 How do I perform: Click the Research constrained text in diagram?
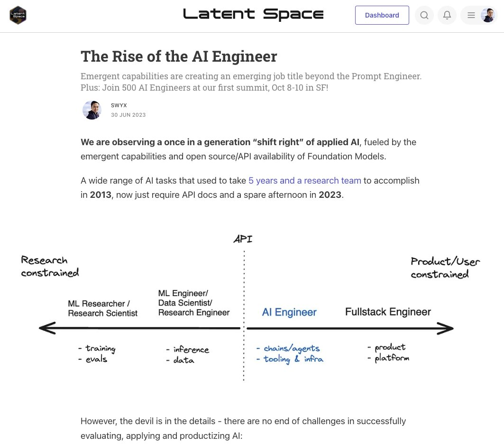coord(50,266)
